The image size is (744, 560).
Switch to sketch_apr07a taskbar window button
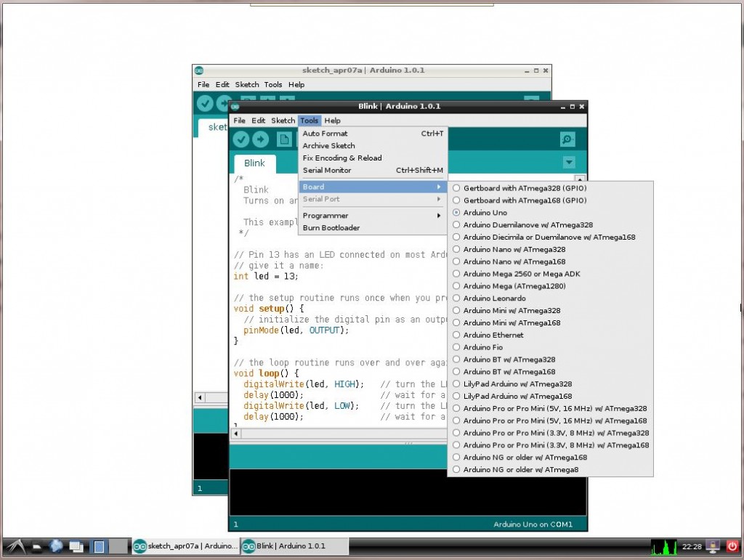185,546
